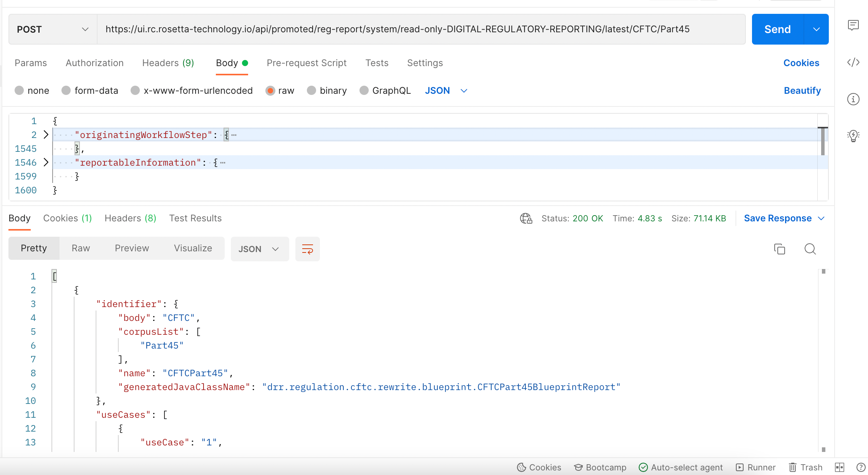Open the Runner from the status bar
Screen dimensions: 868x475
[755, 467]
